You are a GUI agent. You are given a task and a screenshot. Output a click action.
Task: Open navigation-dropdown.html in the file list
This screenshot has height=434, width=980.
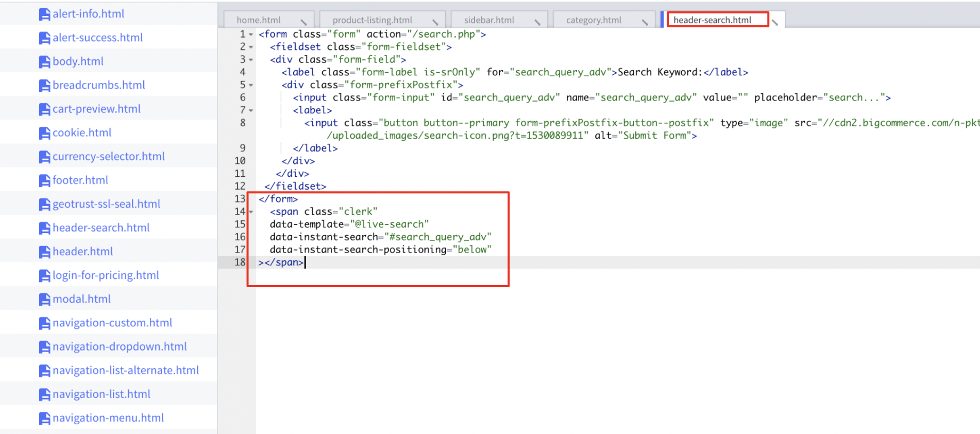pos(120,347)
